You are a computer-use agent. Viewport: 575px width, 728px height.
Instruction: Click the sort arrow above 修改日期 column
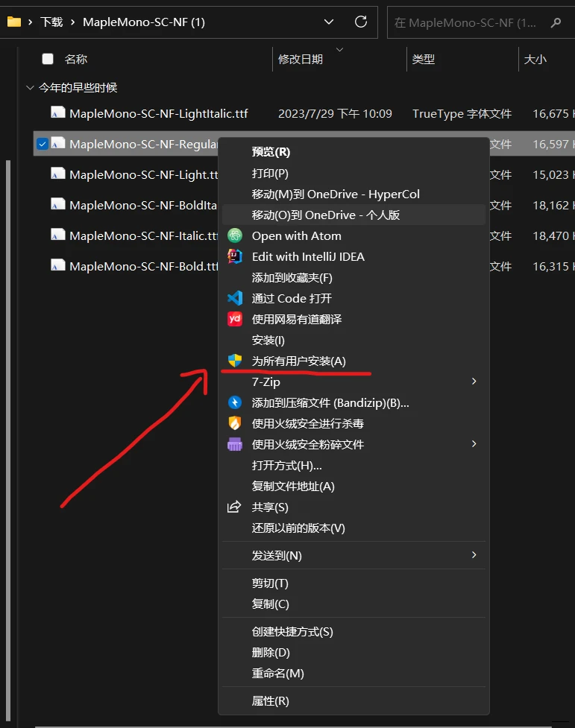(340, 49)
